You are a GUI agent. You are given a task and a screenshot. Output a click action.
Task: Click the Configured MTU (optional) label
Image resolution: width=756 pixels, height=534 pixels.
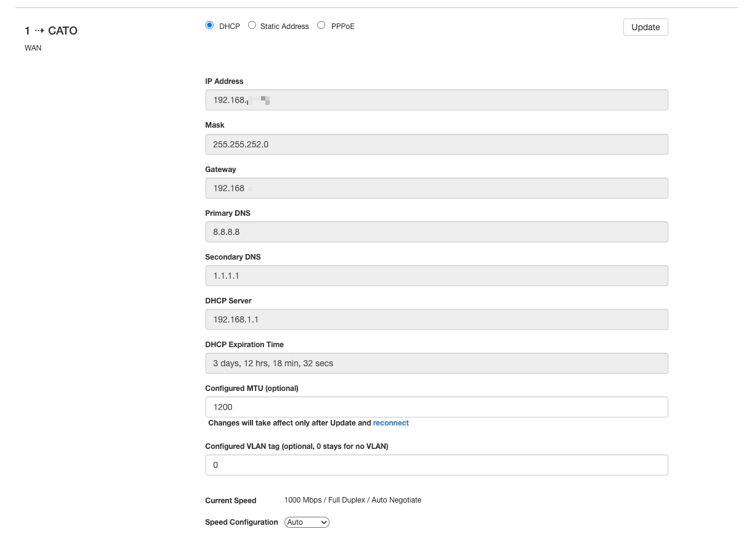252,388
